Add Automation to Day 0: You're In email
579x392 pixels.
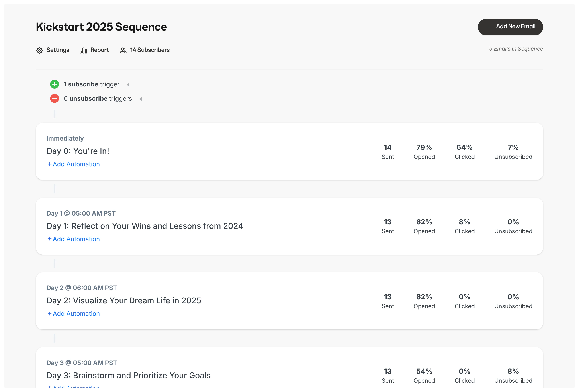tap(73, 164)
